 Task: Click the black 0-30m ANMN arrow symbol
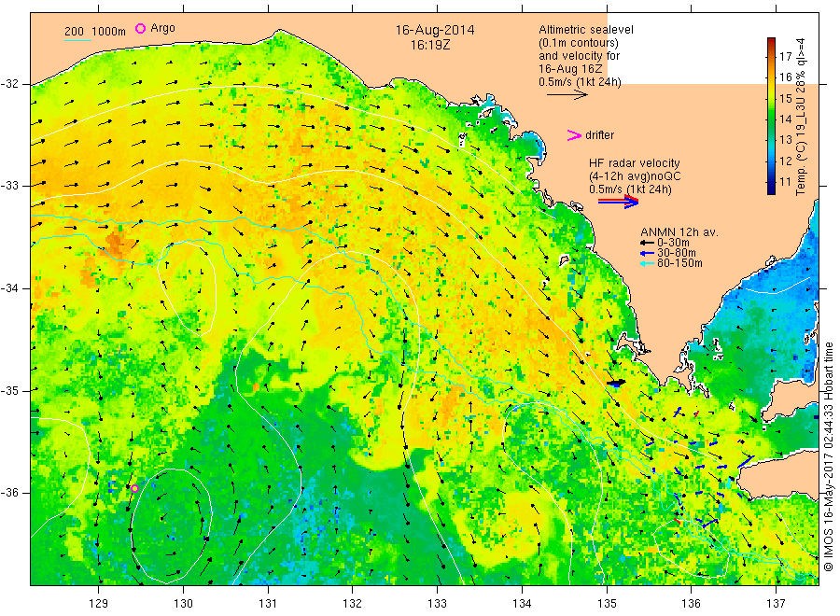tap(647, 244)
